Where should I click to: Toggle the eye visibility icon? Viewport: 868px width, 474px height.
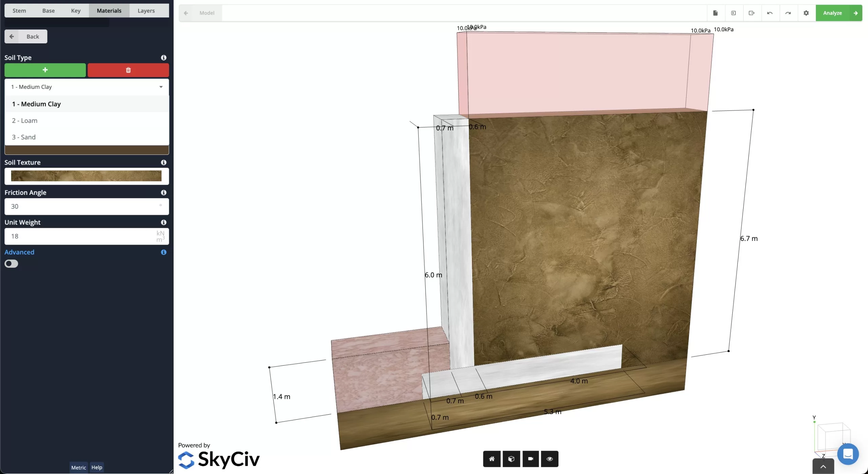(550, 459)
